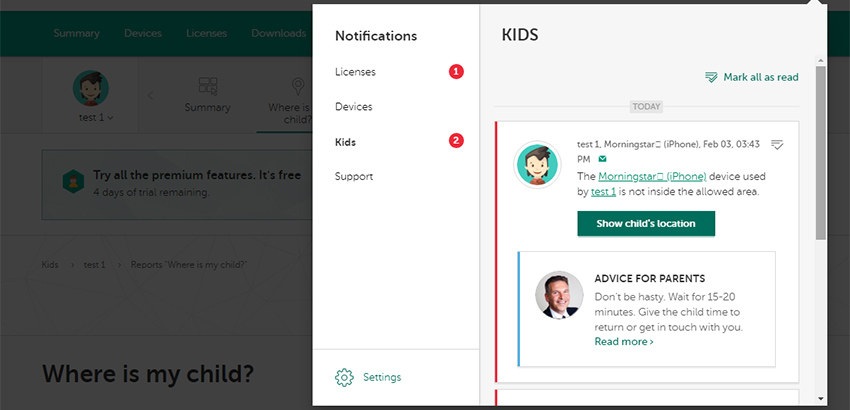Screen dimensions: 850x410
Task: Open the Downloads tab in top navigation
Action: pos(279,33)
